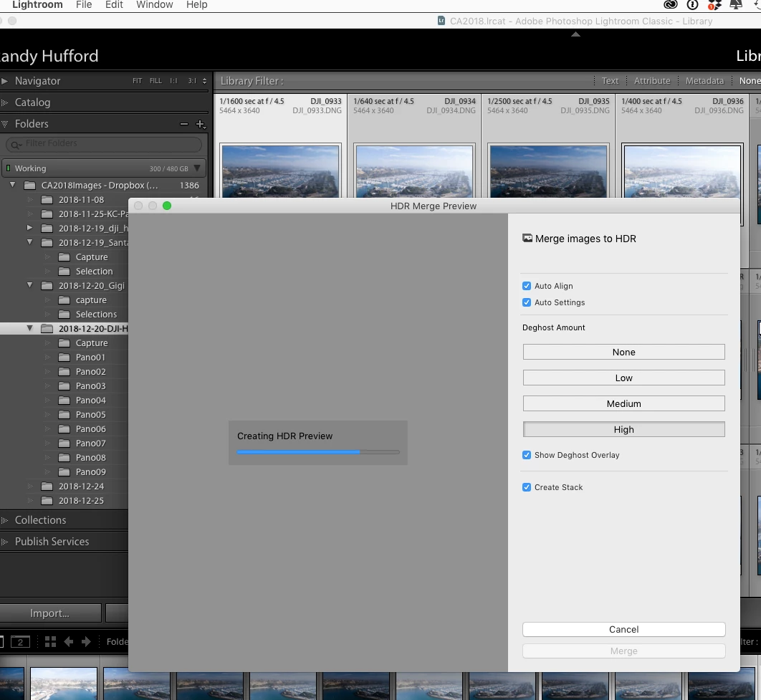Click the minus icon in Folders header
This screenshot has width=761, height=700.
coord(184,124)
